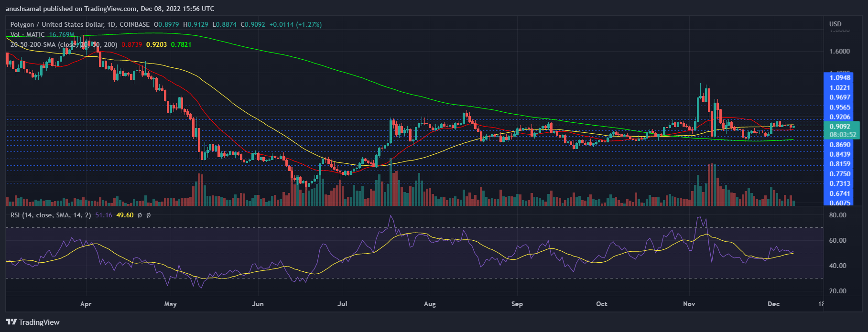868x332 pixels.
Task: Click the Nov label on the time axis
Action: pyautogui.click(x=689, y=304)
